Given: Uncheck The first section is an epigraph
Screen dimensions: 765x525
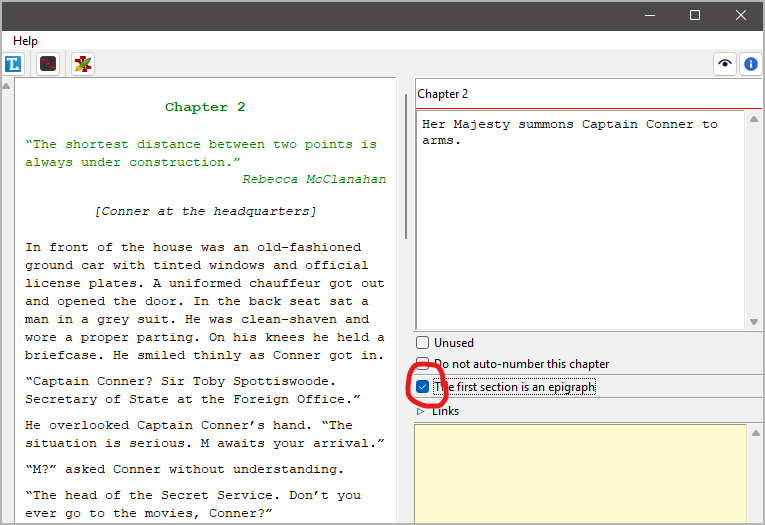Looking at the screenshot, I should (x=423, y=387).
